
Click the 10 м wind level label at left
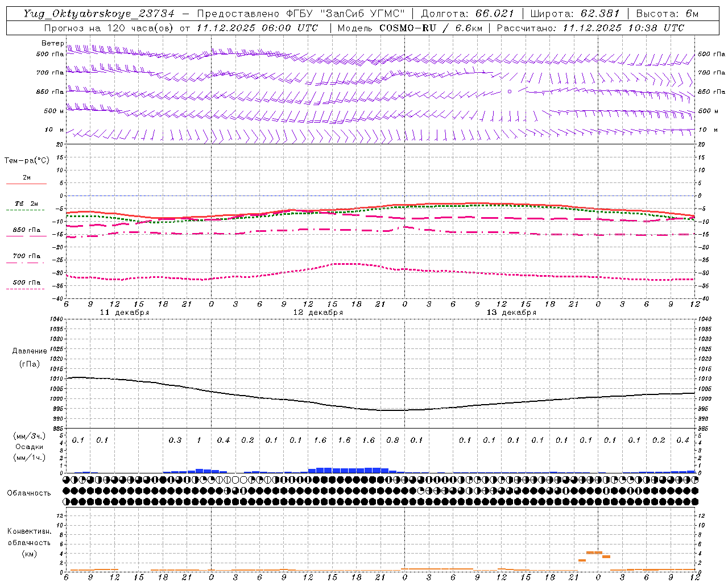[55, 130]
